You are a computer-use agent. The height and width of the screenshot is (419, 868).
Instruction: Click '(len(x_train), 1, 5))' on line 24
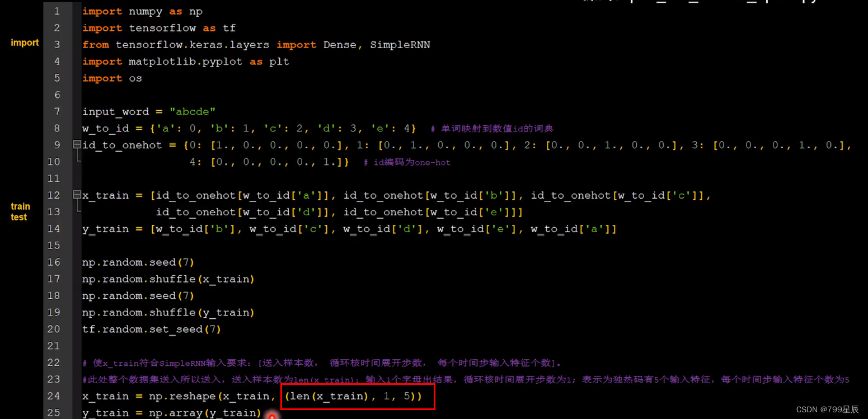[353, 396]
